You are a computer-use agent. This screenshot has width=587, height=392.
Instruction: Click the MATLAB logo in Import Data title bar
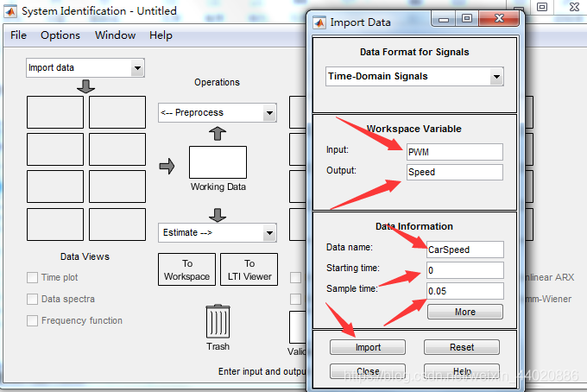pyautogui.click(x=319, y=22)
